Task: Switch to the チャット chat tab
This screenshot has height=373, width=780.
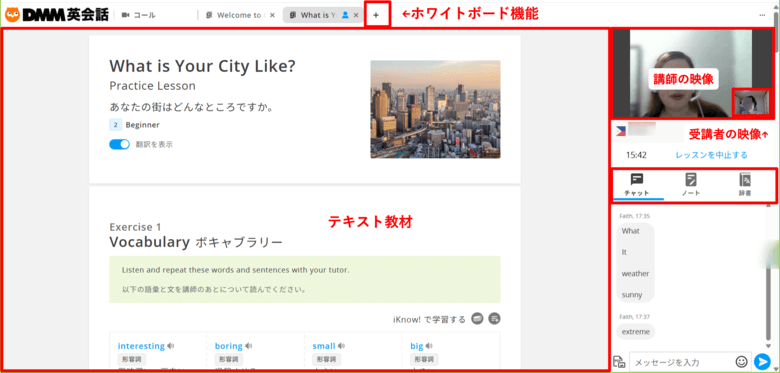Action: click(x=637, y=185)
